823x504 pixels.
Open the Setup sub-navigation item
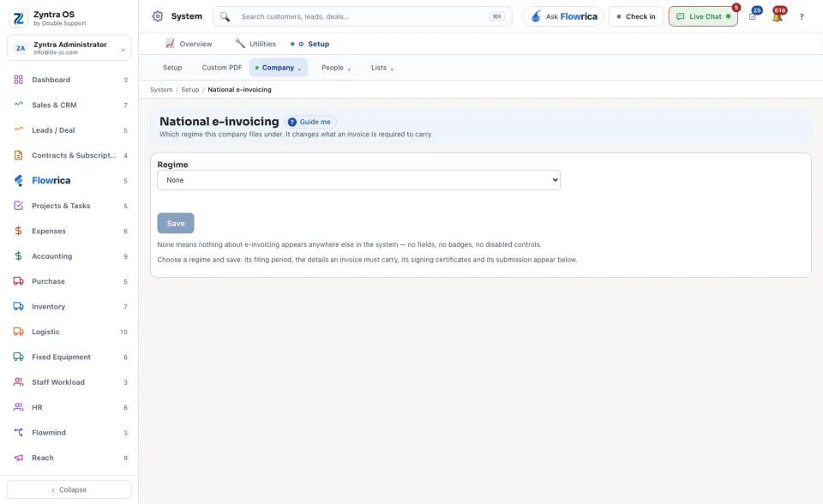(x=172, y=68)
